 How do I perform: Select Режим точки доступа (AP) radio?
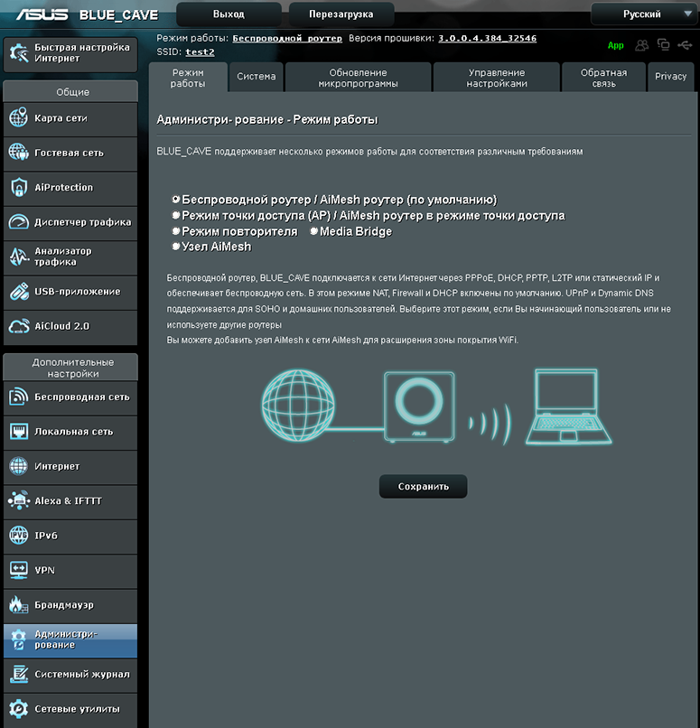[176, 215]
